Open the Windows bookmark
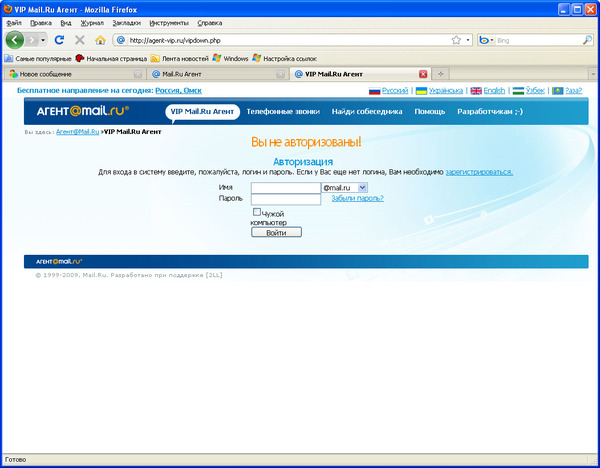600x468 pixels. pyautogui.click(x=230, y=59)
